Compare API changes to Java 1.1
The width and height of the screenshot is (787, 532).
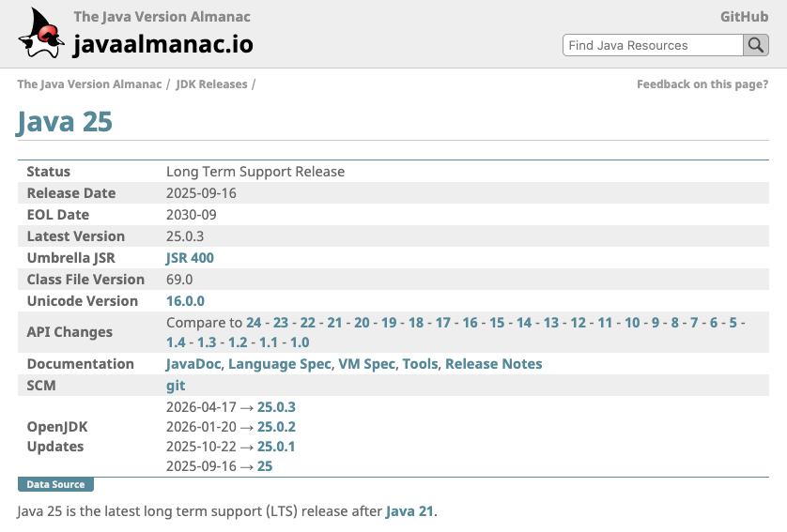click(x=269, y=342)
